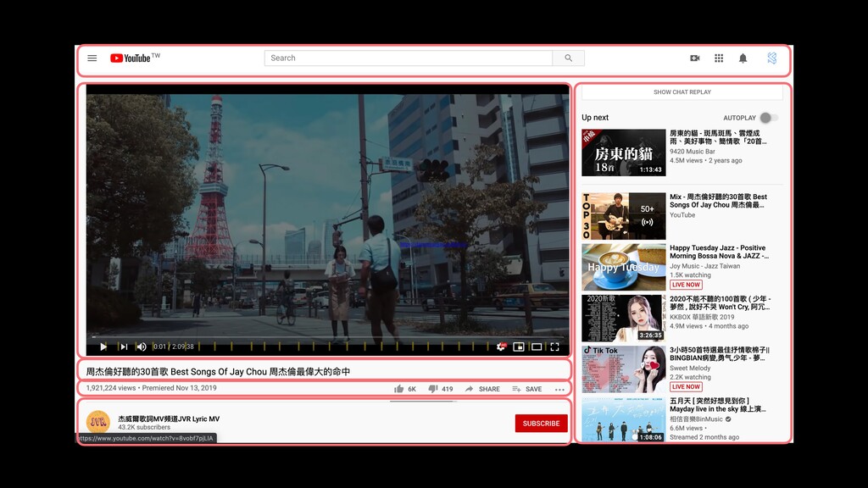This screenshot has width=868, height=488.
Task: Open the account avatar menu
Action: pyautogui.click(x=772, y=58)
